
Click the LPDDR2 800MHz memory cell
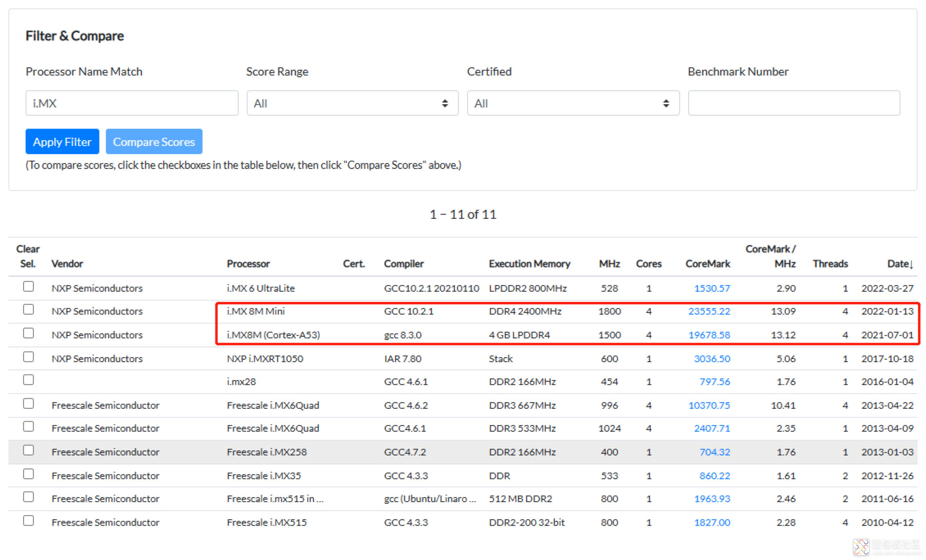tap(528, 288)
